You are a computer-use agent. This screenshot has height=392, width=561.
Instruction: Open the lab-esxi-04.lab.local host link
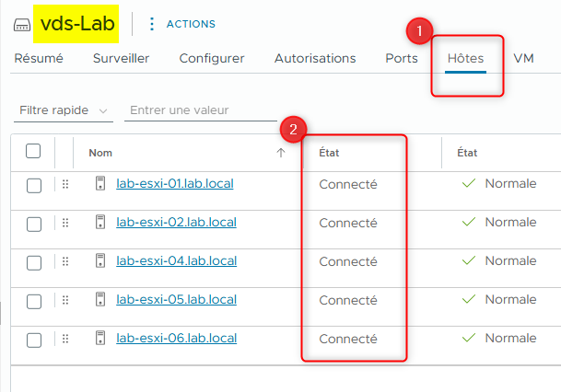176,260
